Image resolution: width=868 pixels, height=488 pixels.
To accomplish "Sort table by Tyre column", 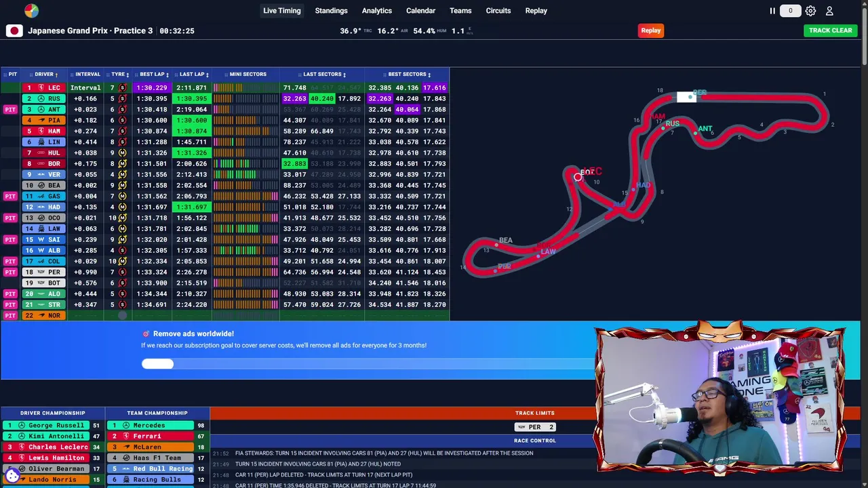I will tap(118, 75).
